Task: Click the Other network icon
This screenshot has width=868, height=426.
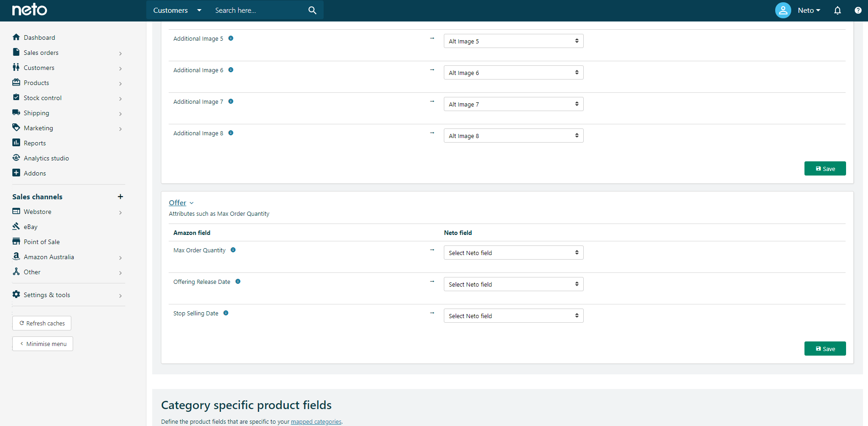Action: [16, 272]
